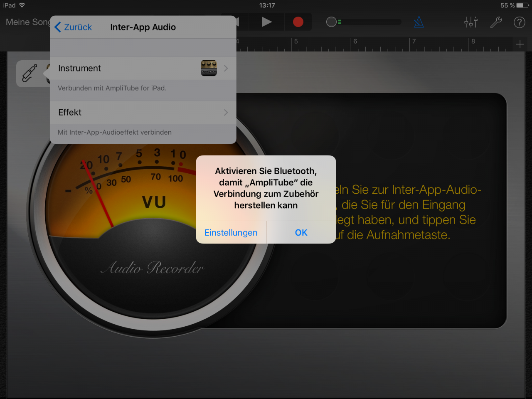Tap the audio input cable jack icon
Image resolution: width=532 pixels, height=399 pixels.
[30, 74]
